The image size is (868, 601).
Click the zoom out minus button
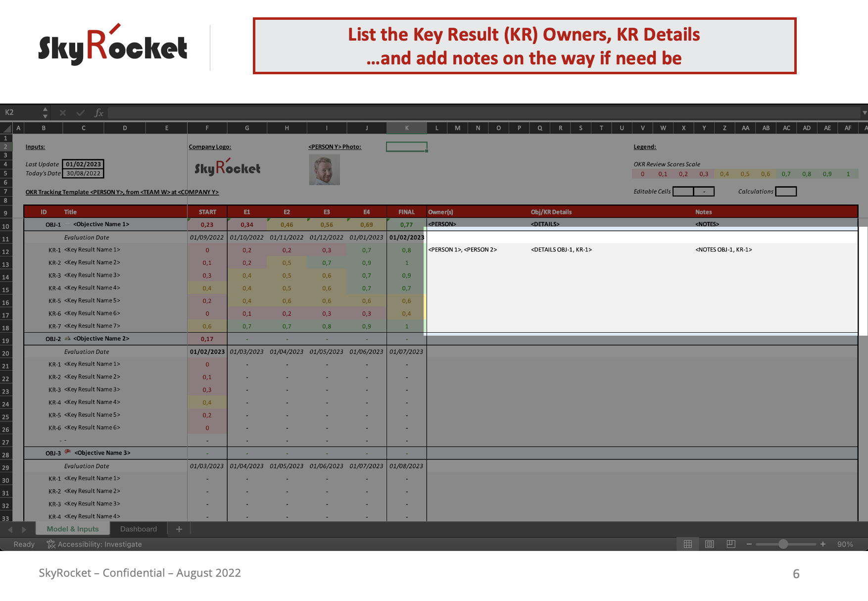[749, 544]
